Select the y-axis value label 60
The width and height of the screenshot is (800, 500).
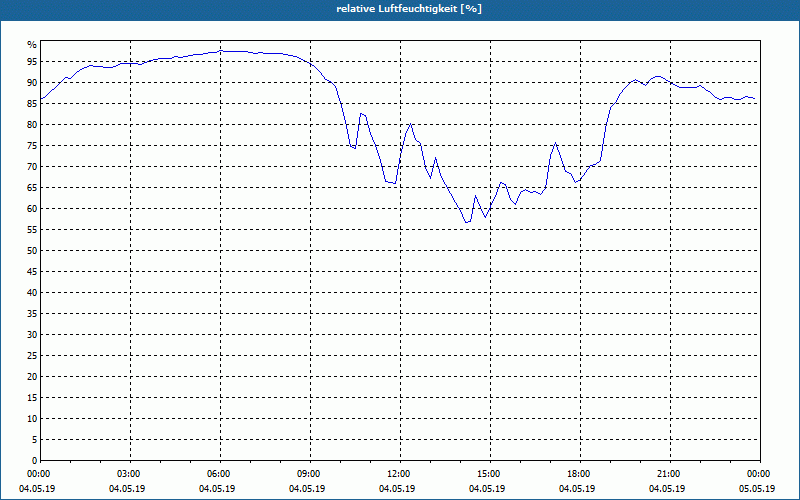pyautogui.click(x=32, y=209)
